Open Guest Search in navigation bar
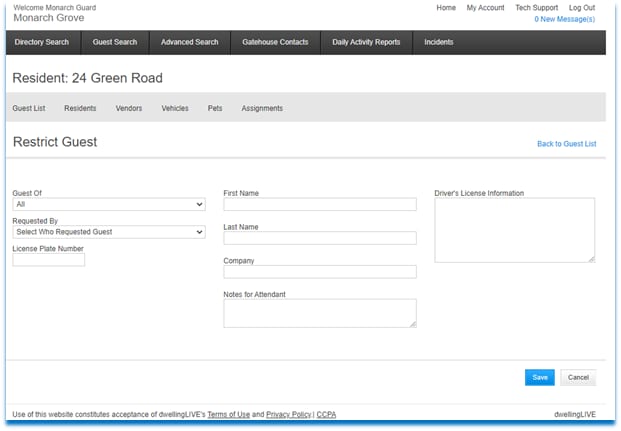This screenshot has width=621, height=431. pyautogui.click(x=115, y=42)
